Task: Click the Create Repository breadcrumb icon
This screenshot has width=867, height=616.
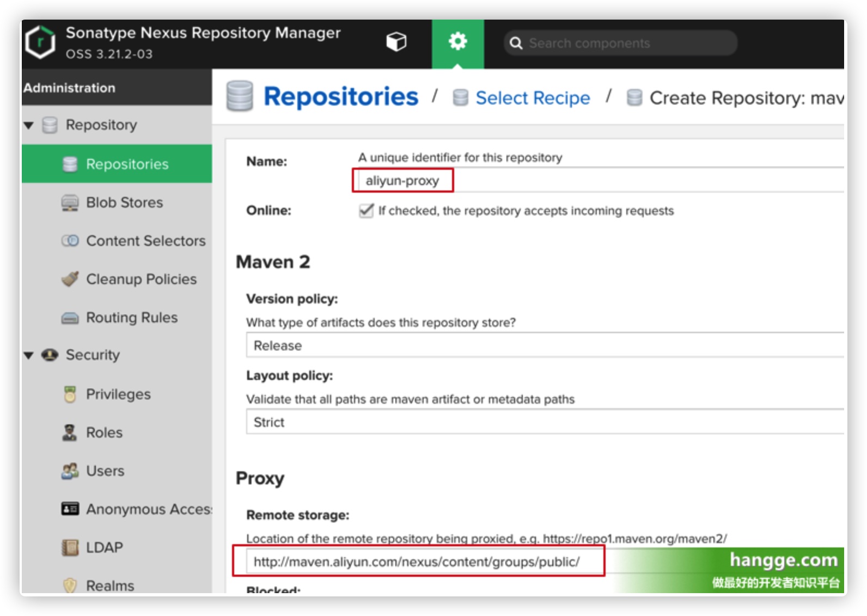Action: click(634, 97)
